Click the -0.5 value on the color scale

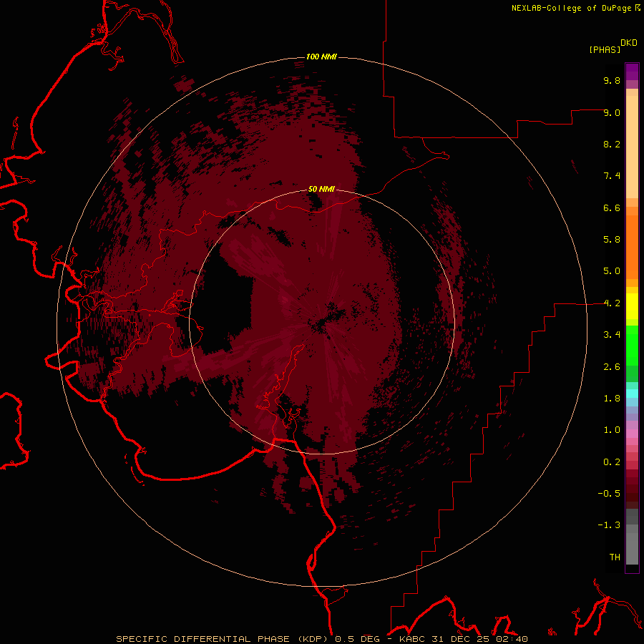click(609, 494)
